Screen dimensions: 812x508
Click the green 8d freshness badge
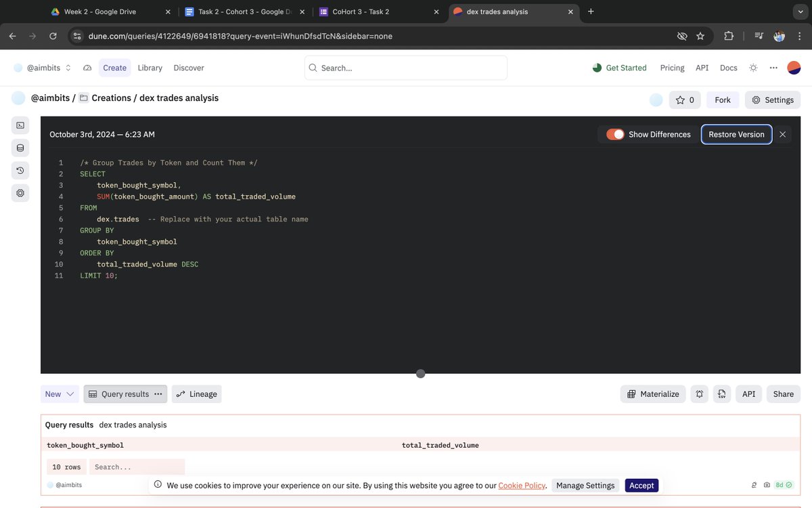pyautogui.click(x=783, y=485)
